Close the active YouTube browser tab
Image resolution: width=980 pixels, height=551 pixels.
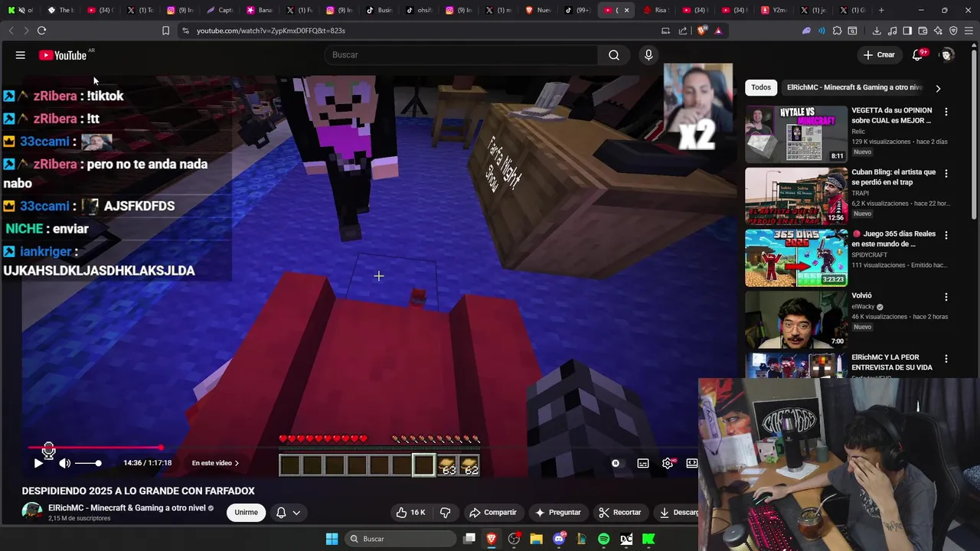coord(627,10)
